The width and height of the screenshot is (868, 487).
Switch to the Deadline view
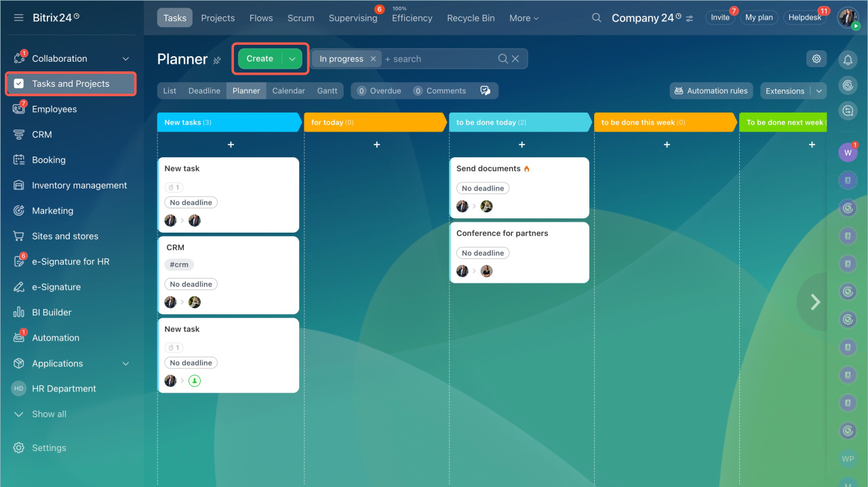[x=204, y=91]
